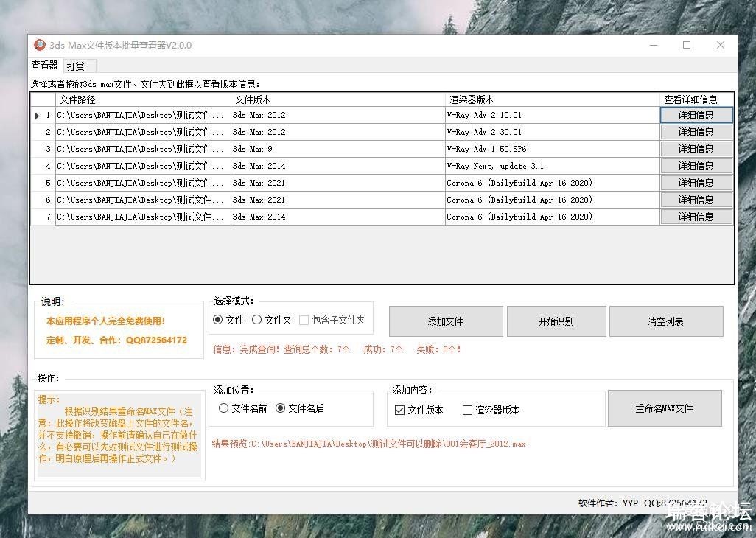
Task: Minimize the 3ds Max查看器 window
Action: click(x=654, y=45)
